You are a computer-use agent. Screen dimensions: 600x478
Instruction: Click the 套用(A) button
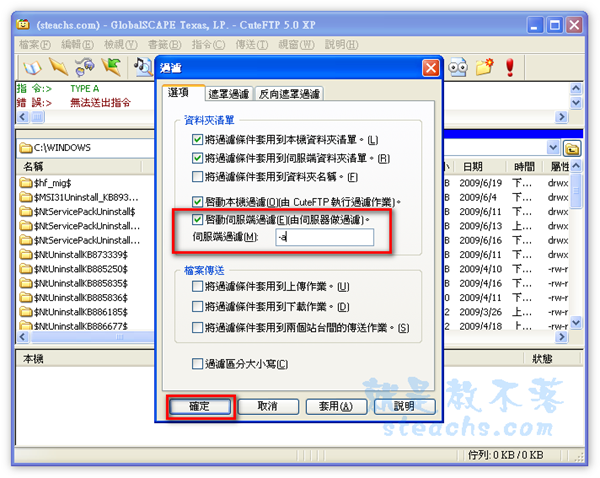coord(336,406)
